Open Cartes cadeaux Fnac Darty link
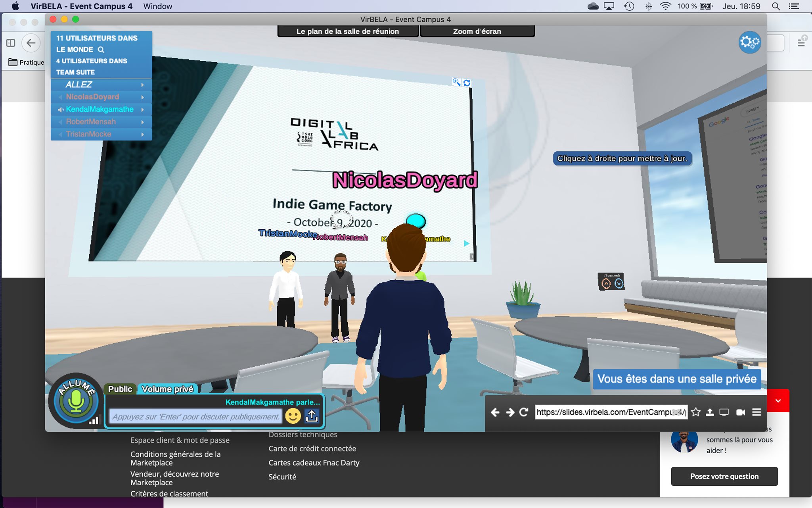The width and height of the screenshot is (812, 508). pos(314,463)
